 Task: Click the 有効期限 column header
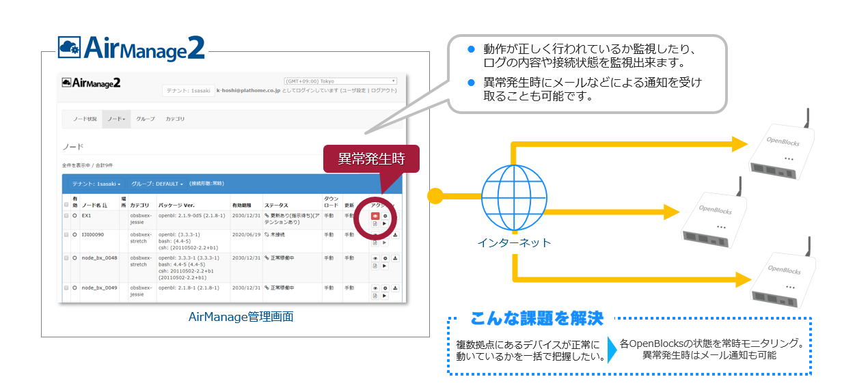coord(243,205)
